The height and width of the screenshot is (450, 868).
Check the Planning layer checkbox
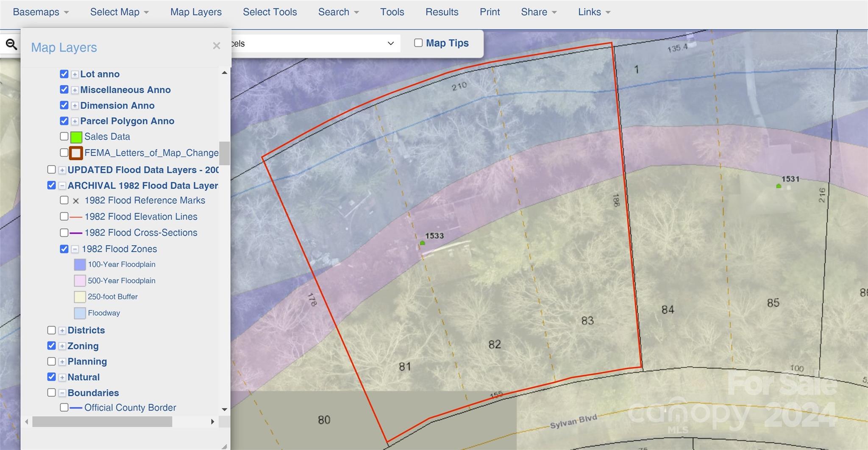tap(51, 361)
